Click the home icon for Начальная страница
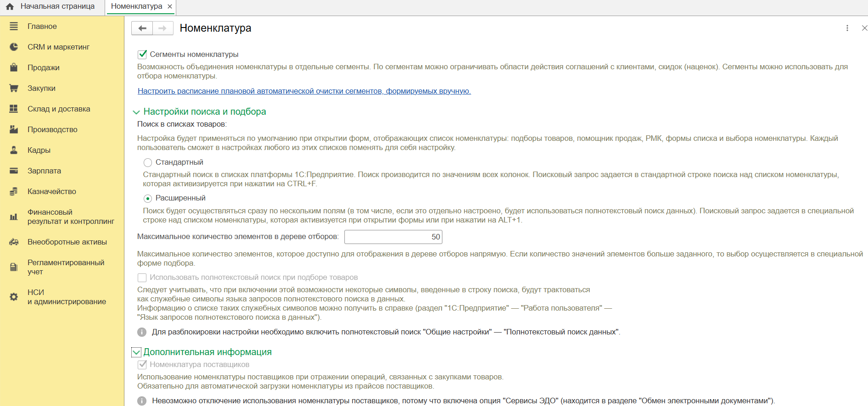This screenshot has height=406, width=868. coord(10,6)
